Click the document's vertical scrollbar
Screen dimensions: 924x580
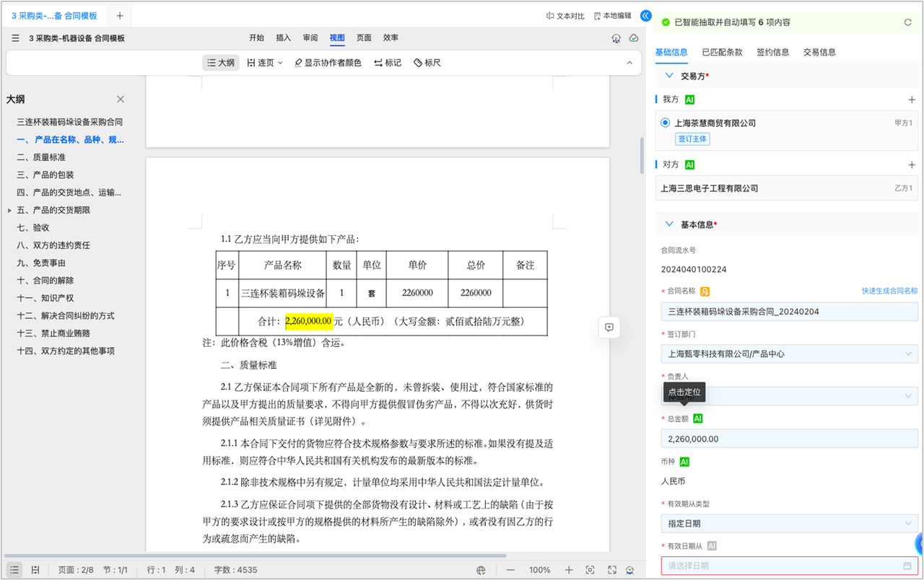pos(642,155)
